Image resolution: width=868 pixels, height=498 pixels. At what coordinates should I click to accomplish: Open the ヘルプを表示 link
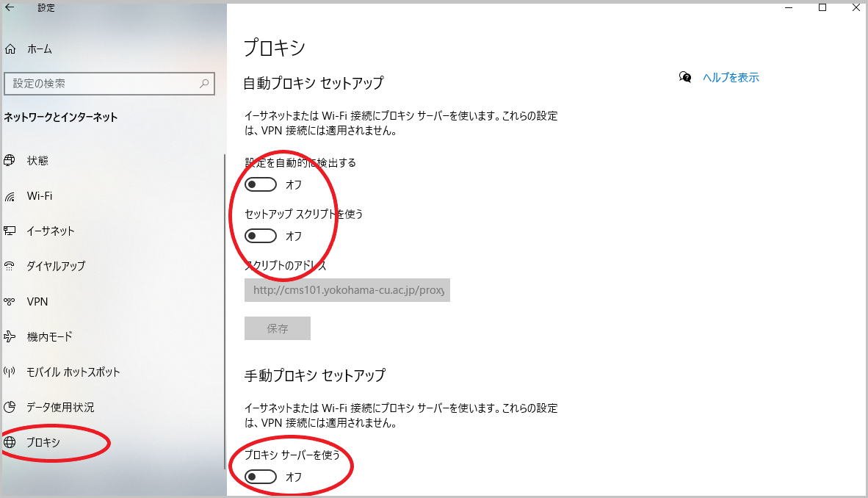730,77
